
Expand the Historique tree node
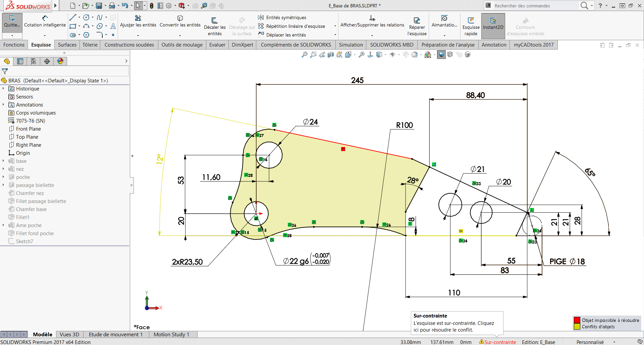coord(3,88)
